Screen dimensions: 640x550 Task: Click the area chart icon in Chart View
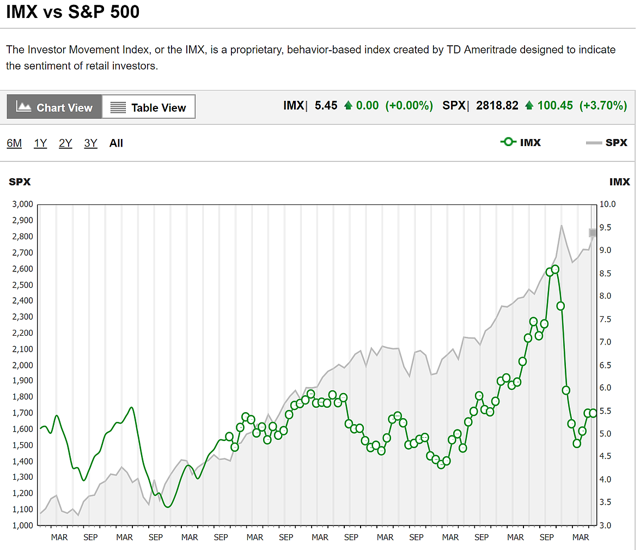[x=24, y=107]
